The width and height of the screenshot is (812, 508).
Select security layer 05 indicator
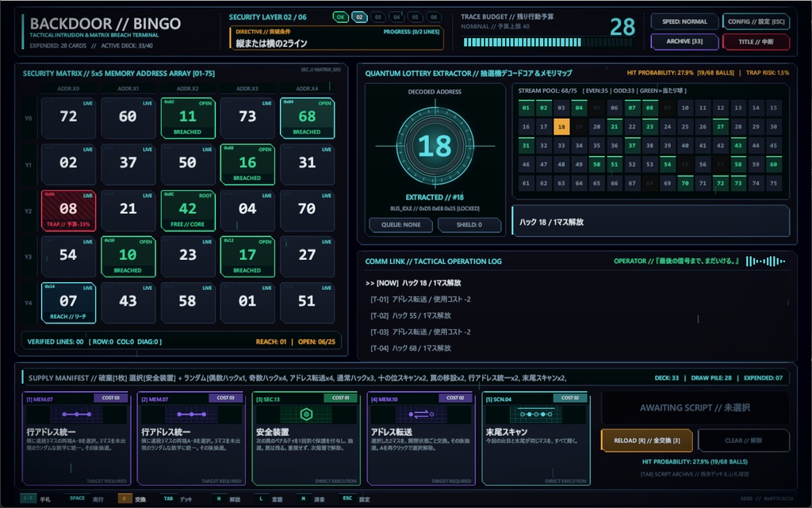[x=416, y=17]
